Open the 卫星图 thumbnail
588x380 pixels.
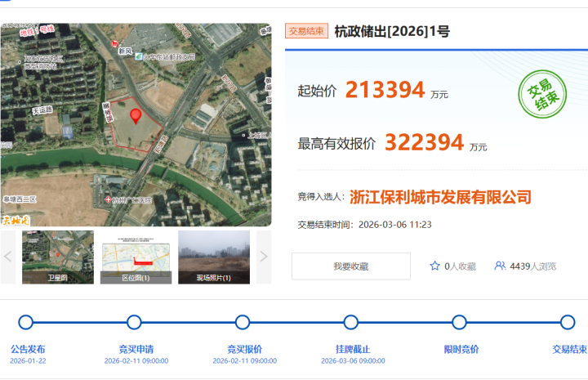pos(58,257)
